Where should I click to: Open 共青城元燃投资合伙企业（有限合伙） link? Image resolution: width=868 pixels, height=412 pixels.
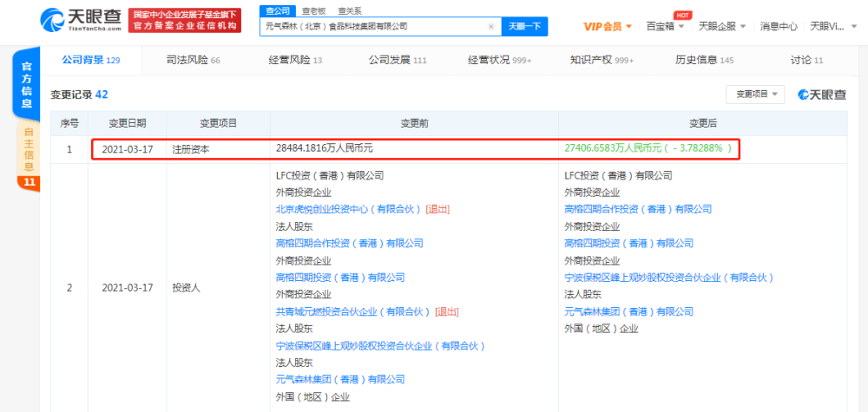click(353, 312)
